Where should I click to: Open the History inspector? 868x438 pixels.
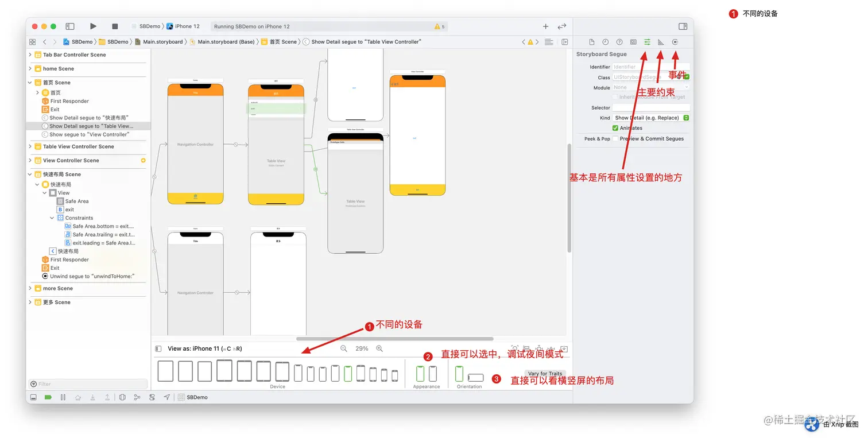tap(606, 42)
